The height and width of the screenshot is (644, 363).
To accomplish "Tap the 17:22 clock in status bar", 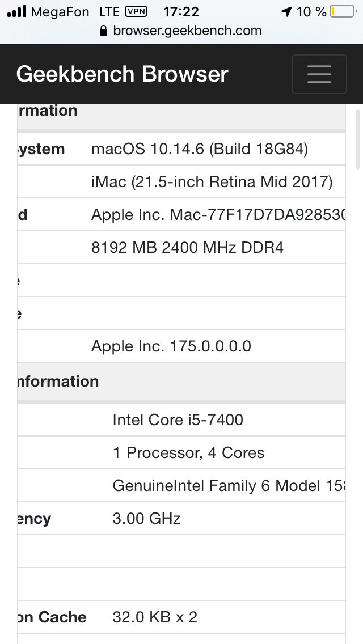I will click(181, 12).
